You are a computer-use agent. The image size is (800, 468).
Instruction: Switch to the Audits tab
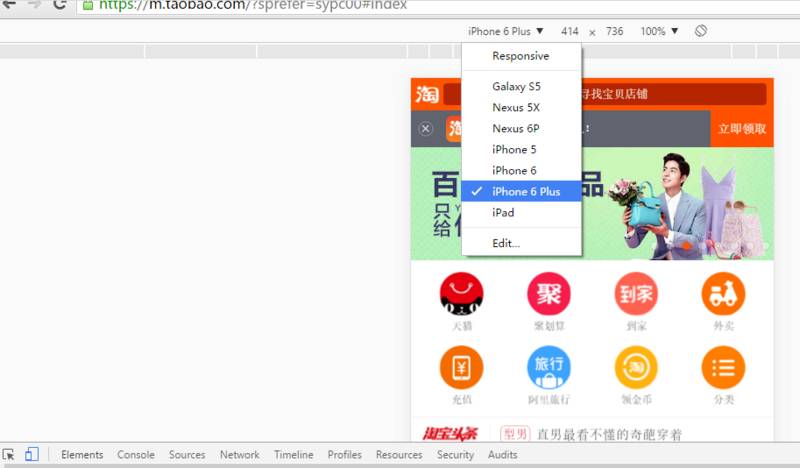[x=503, y=454]
